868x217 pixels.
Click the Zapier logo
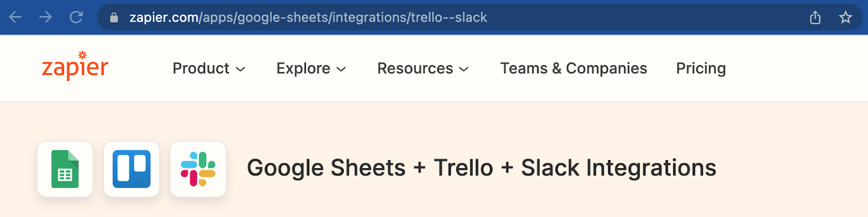(75, 67)
